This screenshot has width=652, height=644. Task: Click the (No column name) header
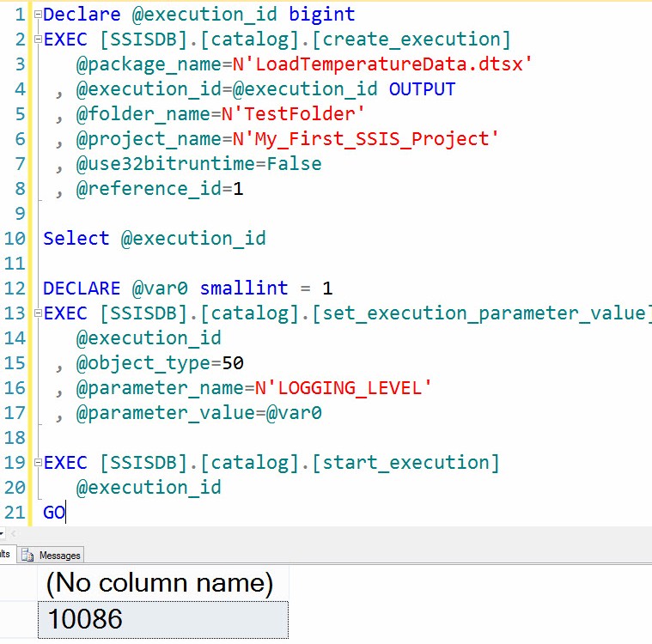click(163, 583)
